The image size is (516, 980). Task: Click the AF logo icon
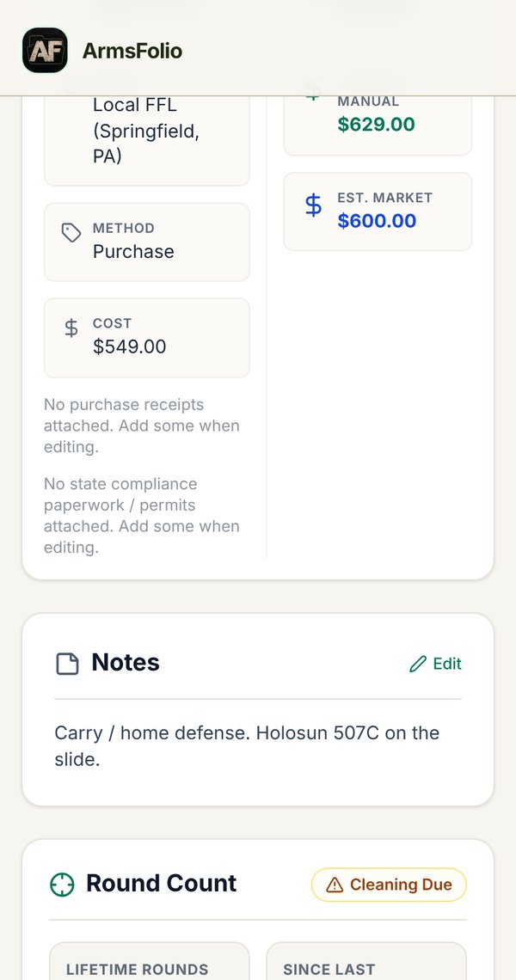point(45,50)
